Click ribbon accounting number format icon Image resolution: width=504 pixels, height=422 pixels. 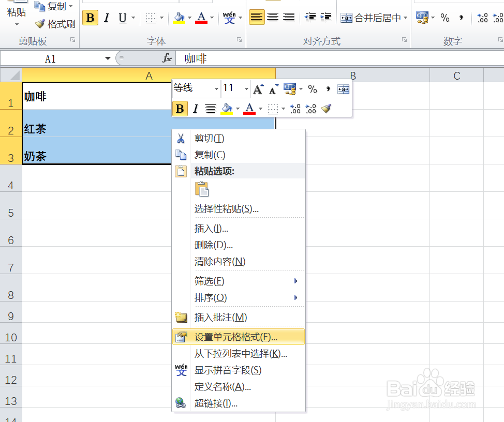tap(422, 18)
